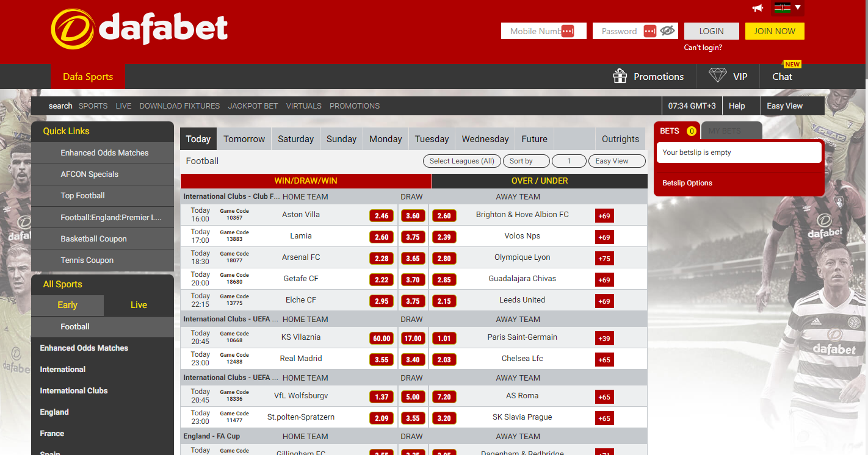868x455 pixels.
Task: Click the Mobile Number input field
Action: point(544,31)
